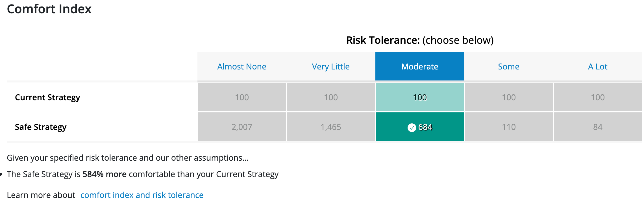Screen dimensions: 644x205
Task: Click the Safe Strategy value 2,007
Action: pyautogui.click(x=242, y=127)
